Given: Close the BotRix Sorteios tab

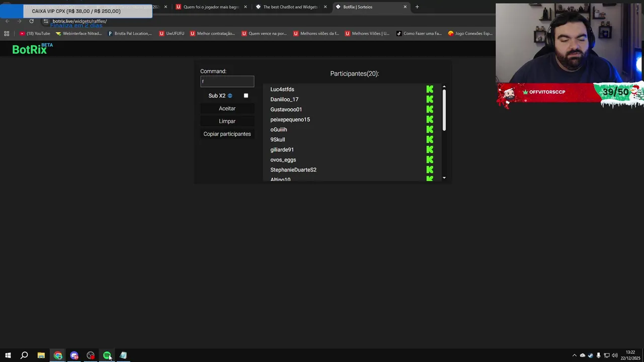Looking at the screenshot, I should [405, 7].
